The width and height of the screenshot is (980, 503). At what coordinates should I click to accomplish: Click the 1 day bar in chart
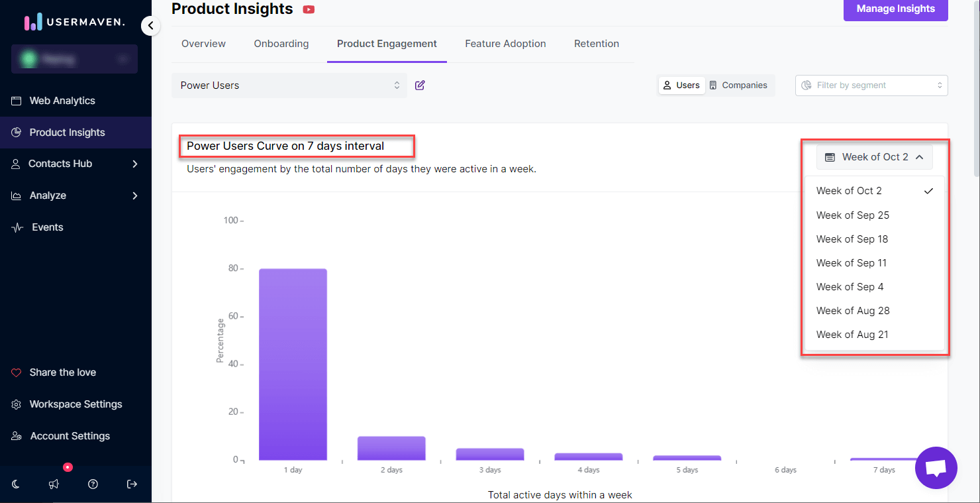(x=293, y=364)
